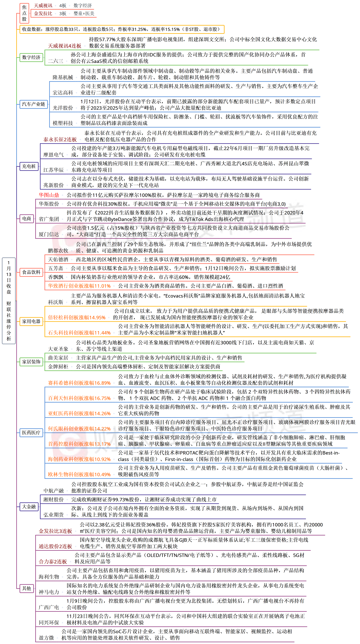Click the 收盘数据 summary box
This screenshot has height=644, width=360.
point(122,29)
